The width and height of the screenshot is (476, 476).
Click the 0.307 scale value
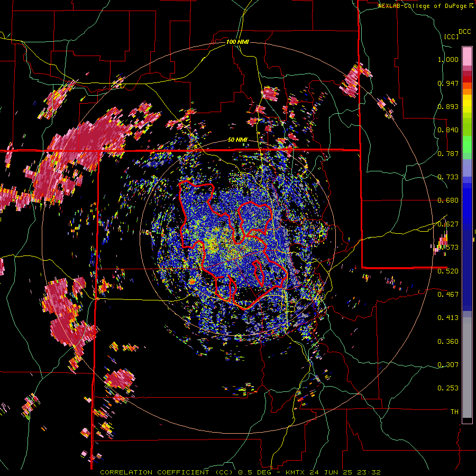[448, 365]
